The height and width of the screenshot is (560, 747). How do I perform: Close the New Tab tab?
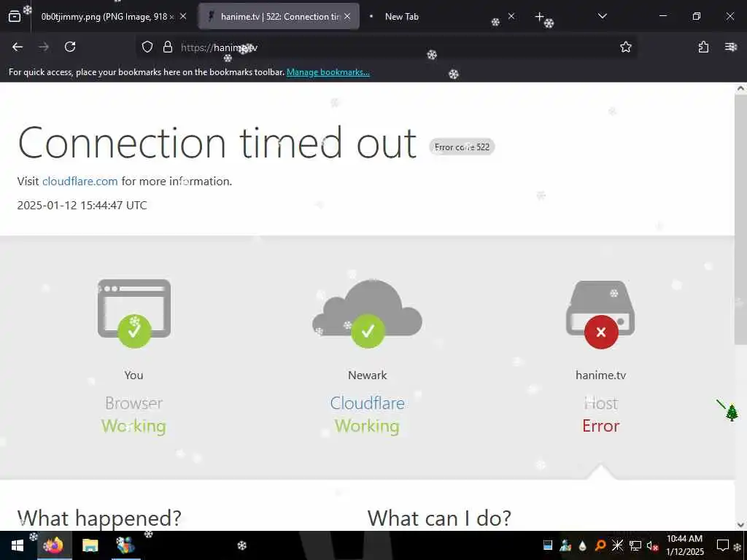click(511, 16)
